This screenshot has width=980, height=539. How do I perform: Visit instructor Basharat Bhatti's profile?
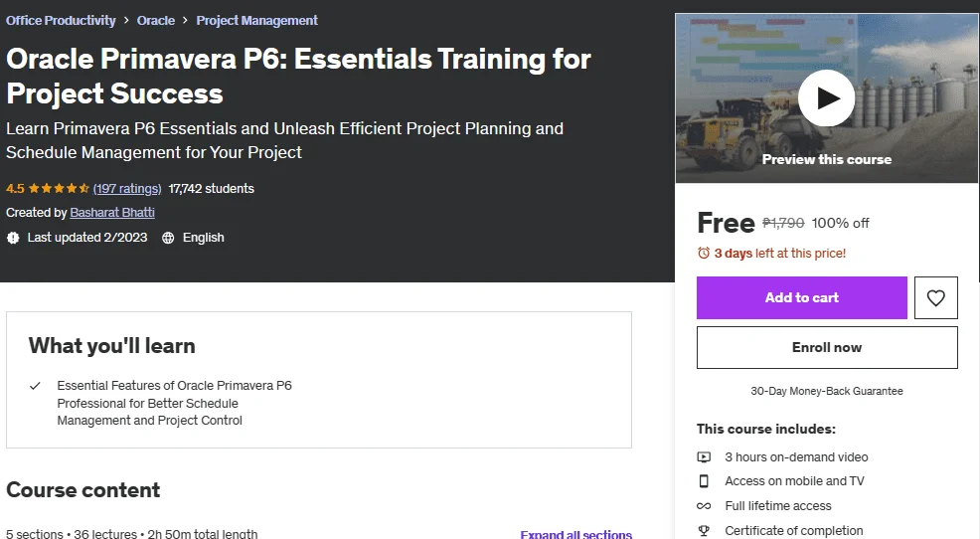click(x=112, y=213)
